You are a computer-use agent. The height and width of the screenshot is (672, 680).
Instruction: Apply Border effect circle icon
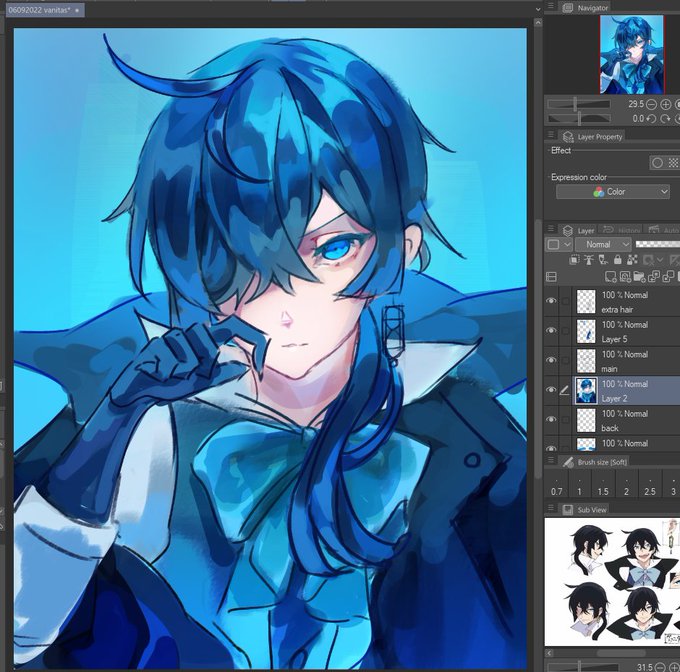[x=657, y=163]
